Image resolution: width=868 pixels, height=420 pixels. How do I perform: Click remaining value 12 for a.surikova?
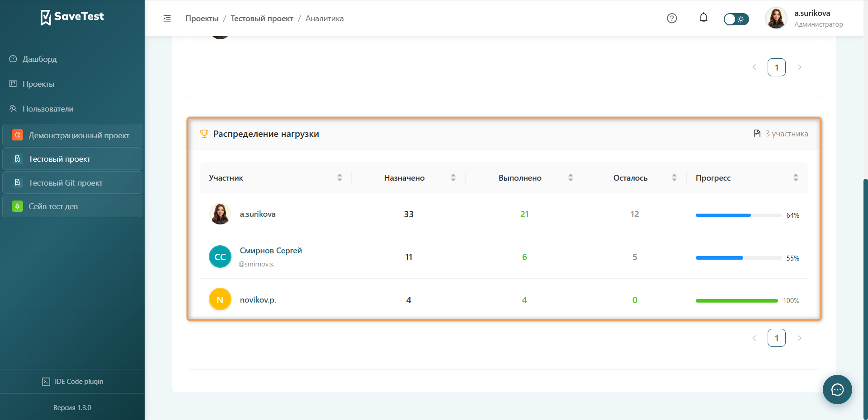pos(635,214)
